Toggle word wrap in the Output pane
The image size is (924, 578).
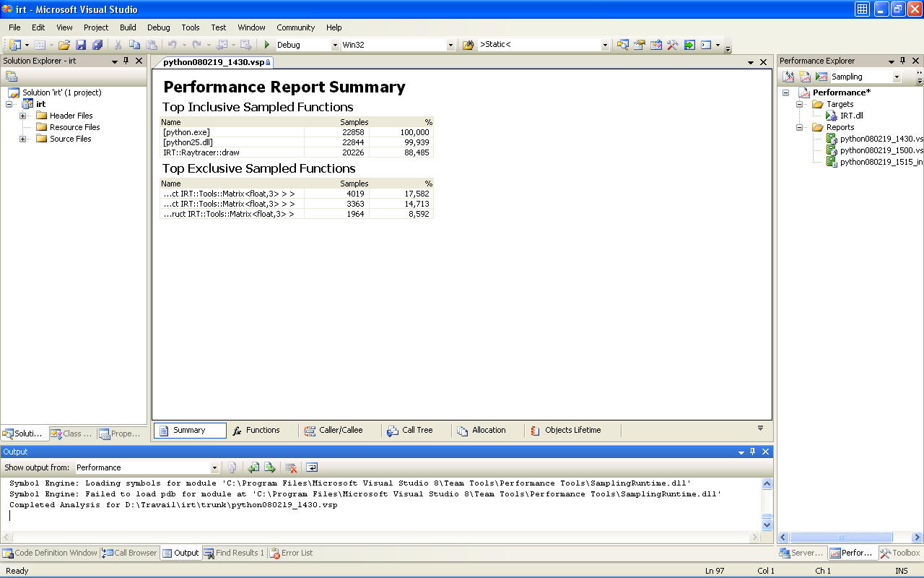coord(312,467)
